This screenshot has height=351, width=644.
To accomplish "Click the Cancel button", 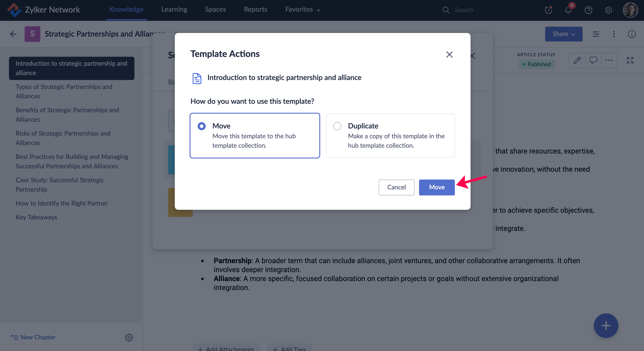I will pos(396,187).
